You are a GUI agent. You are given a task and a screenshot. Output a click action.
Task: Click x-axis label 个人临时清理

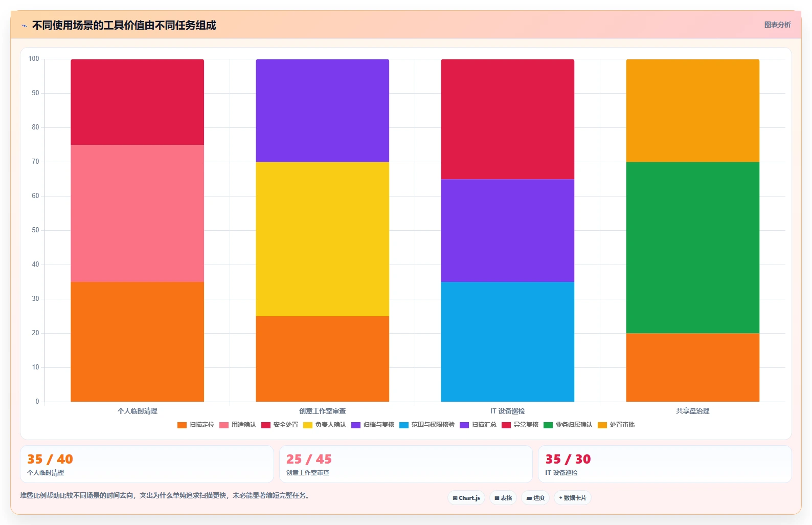[137, 411]
